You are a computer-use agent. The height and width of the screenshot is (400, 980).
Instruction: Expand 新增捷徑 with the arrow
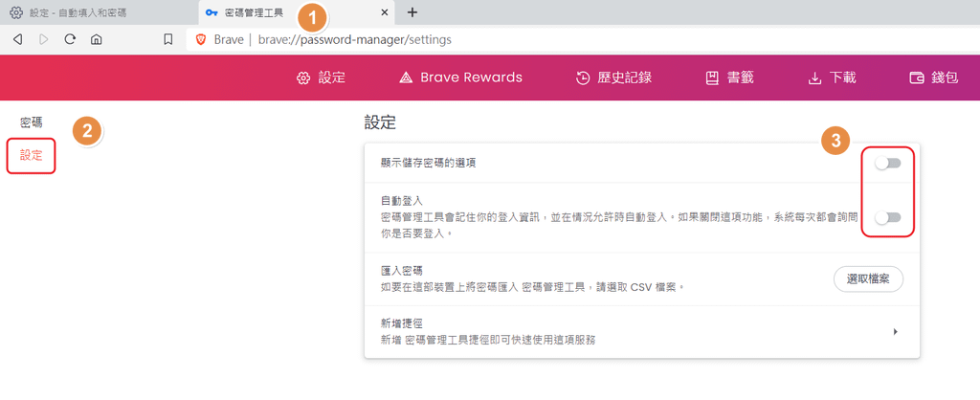pos(895,332)
